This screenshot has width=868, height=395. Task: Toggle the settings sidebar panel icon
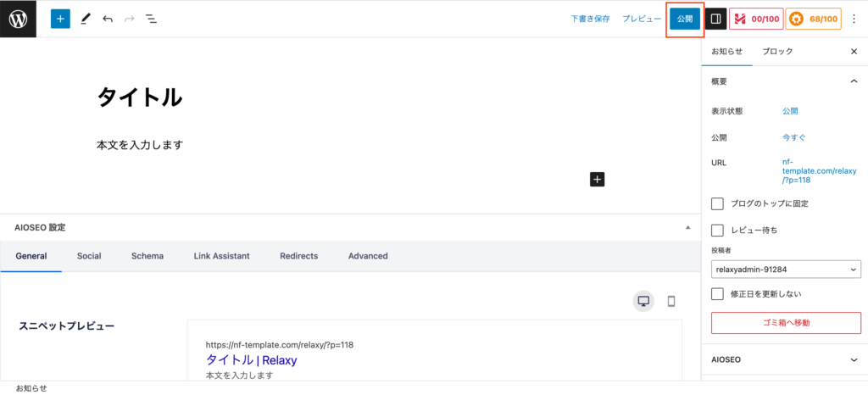point(715,19)
